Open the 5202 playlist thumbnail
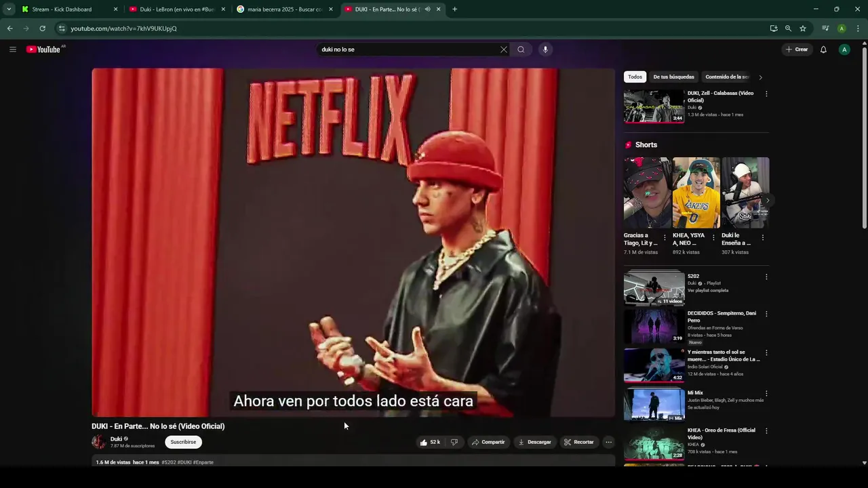The height and width of the screenshot is (488, 868). click(654, 288)
